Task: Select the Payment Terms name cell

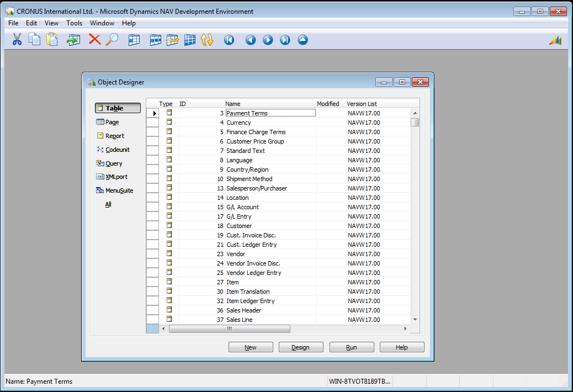Action: coord(270,113)
